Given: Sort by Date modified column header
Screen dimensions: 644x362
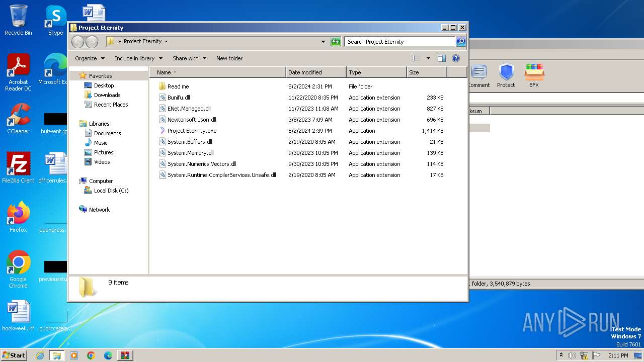Looking at the screenshot, I should (316, 72).
